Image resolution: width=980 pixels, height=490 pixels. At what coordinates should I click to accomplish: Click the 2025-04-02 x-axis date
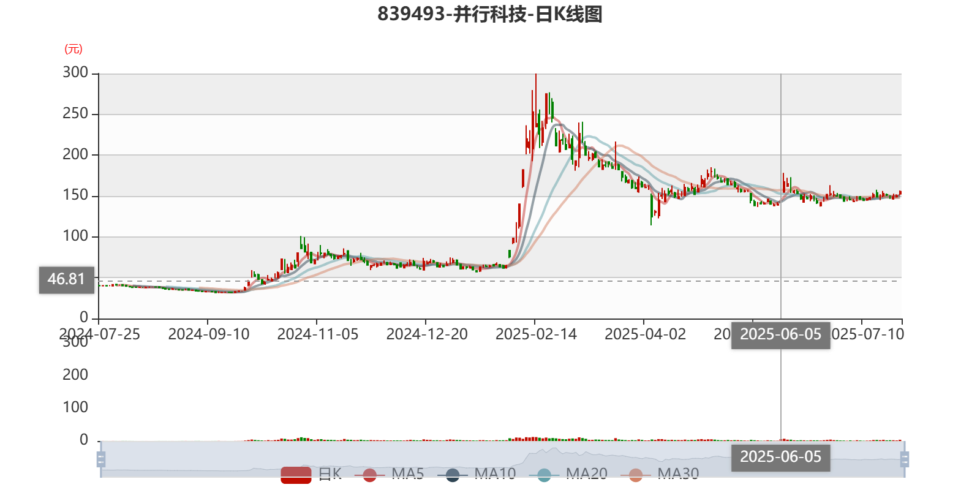tap(645, 334)
